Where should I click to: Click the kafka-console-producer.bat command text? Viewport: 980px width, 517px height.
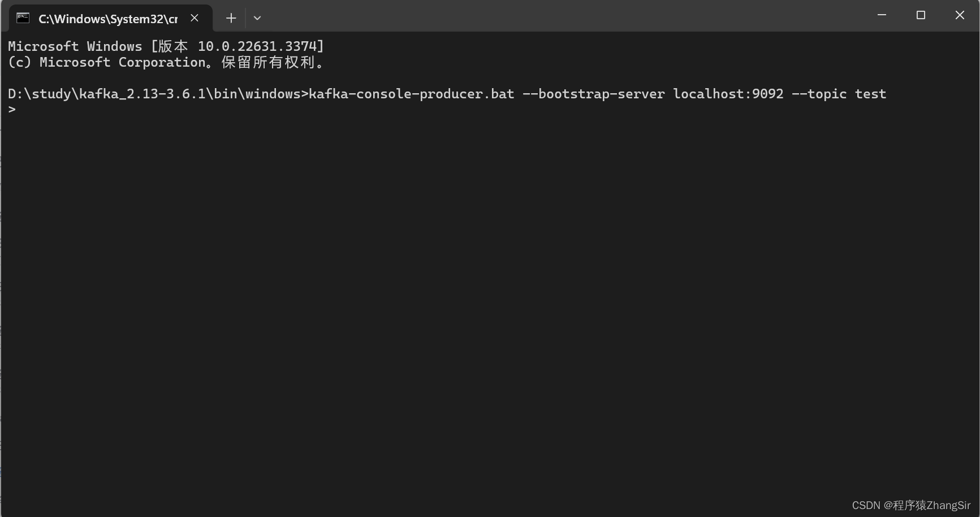[411, 94]
